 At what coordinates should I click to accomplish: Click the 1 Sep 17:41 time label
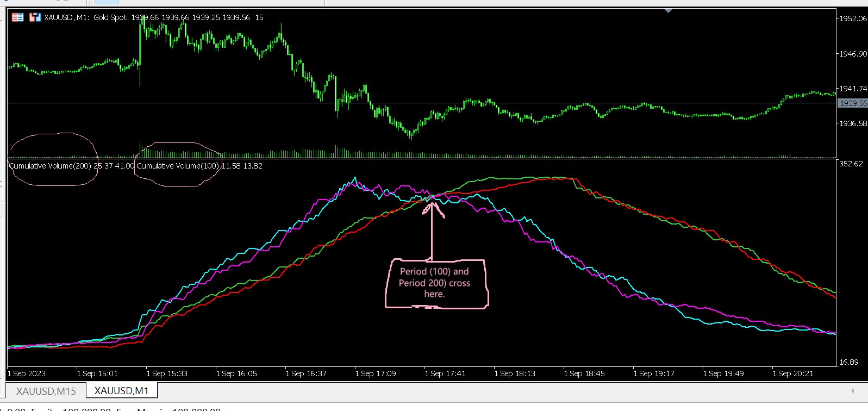click(445, 373)
